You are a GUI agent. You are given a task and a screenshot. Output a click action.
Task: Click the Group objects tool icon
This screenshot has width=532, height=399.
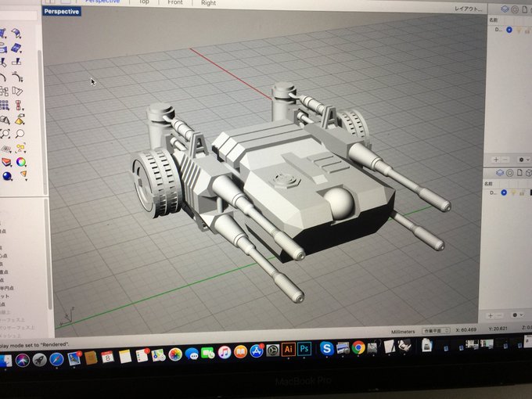(4, 91)
